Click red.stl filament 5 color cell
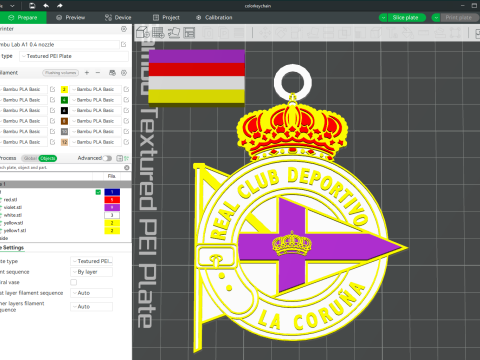 (112, 200)
